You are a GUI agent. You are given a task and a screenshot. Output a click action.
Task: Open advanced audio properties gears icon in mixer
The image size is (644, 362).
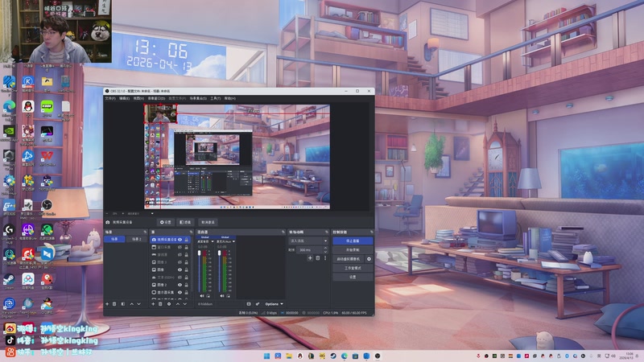point(258,304)
